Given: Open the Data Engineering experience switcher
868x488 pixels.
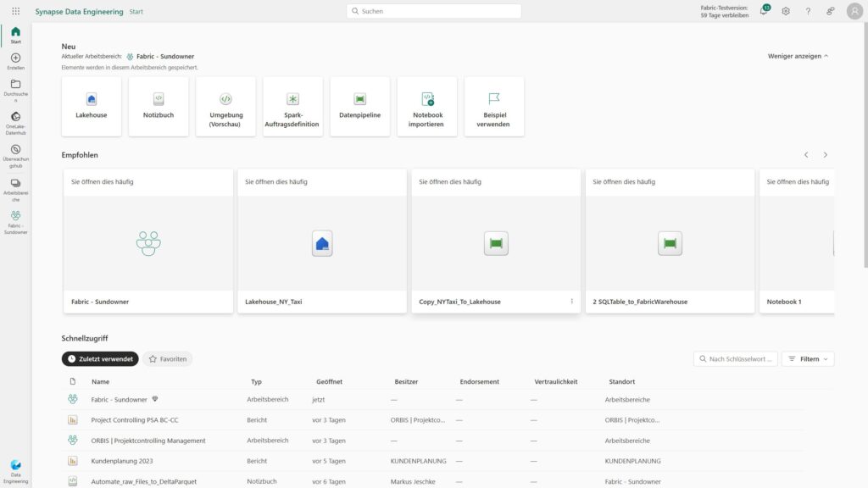Looking at the screenshot, I should click(15, 470).
